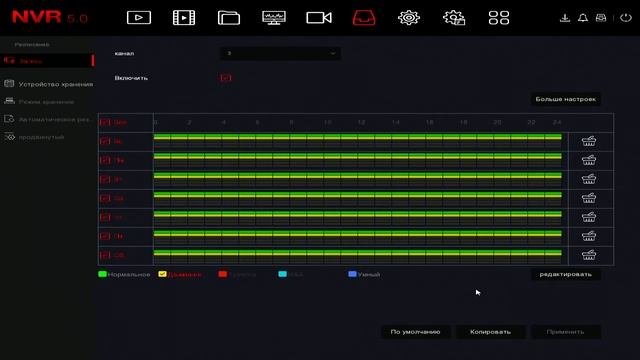Viewport: 640px width, 360px height.
Task: Clear schedule for the Вт row
Action: pyautogui.click(x=589, y=179)
